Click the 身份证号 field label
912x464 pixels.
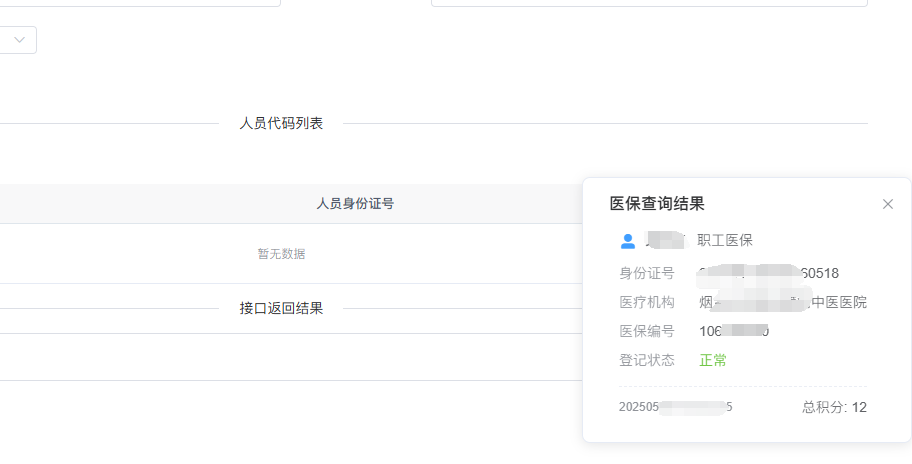(647, 273)
